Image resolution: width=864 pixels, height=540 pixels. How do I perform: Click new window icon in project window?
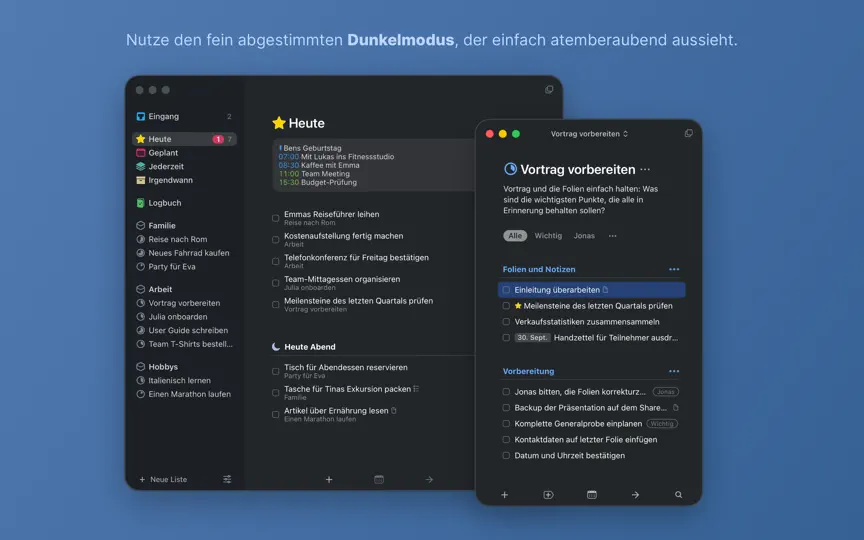(689, 133)
